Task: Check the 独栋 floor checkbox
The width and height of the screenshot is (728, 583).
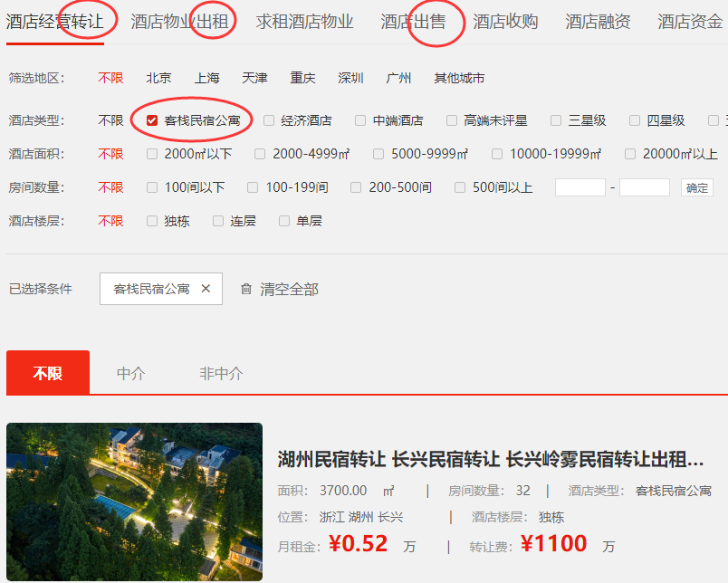Action: (152, 221)
